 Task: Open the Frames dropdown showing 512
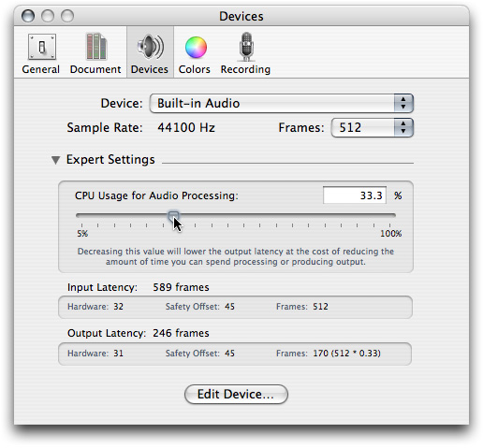coord(372,127)
